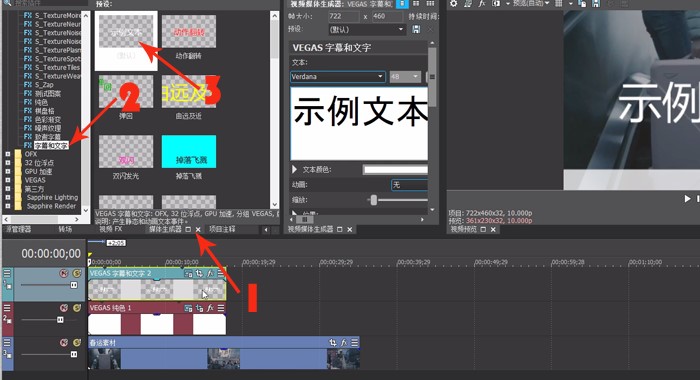Screen dimensions: 700x380
Task: Choose 双闪发光 preset thumbnail
Action: [126, 152]
